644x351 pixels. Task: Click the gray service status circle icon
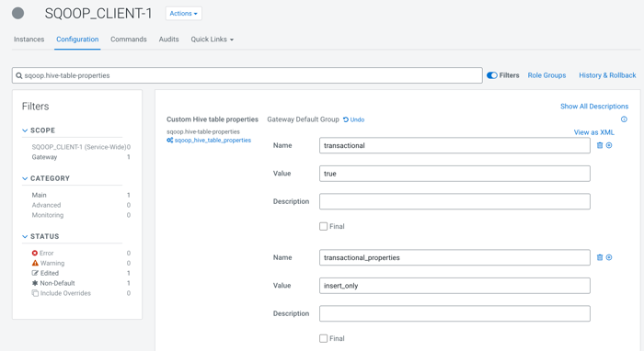[17, 13]
